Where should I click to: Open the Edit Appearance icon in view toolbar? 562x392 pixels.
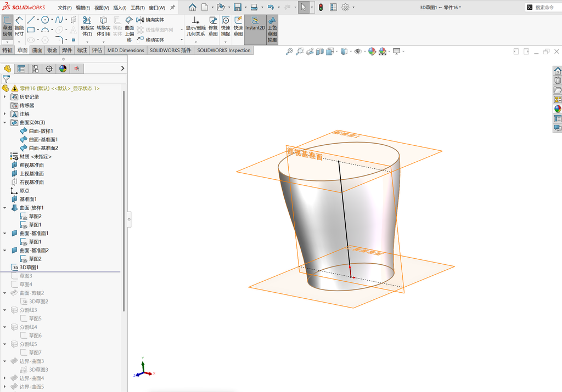pos(372,52)
